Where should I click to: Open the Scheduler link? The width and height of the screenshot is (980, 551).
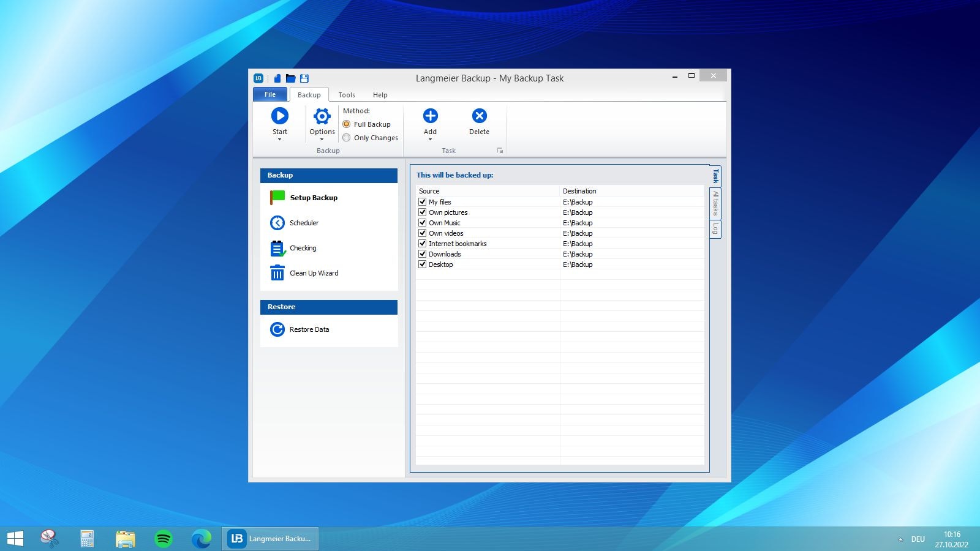pos(304,223)
